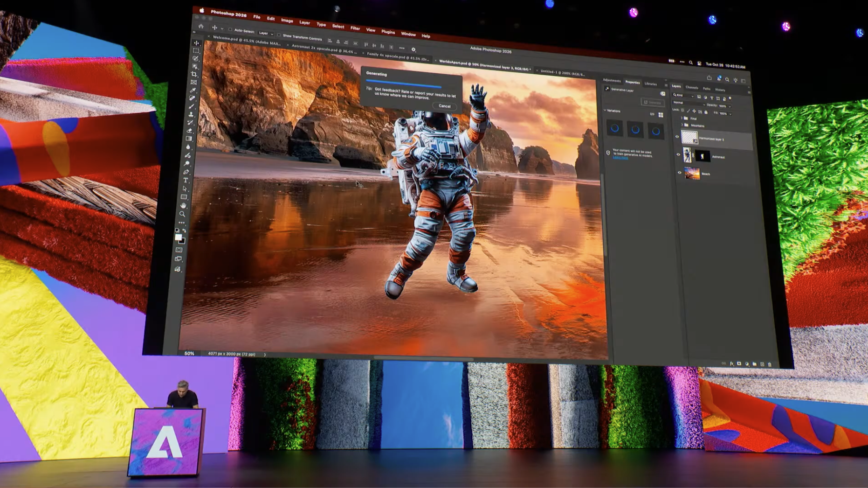The width and height of the screenshot is (868, 488).
Task: Click the foreground color swatch
Action: 178,237
